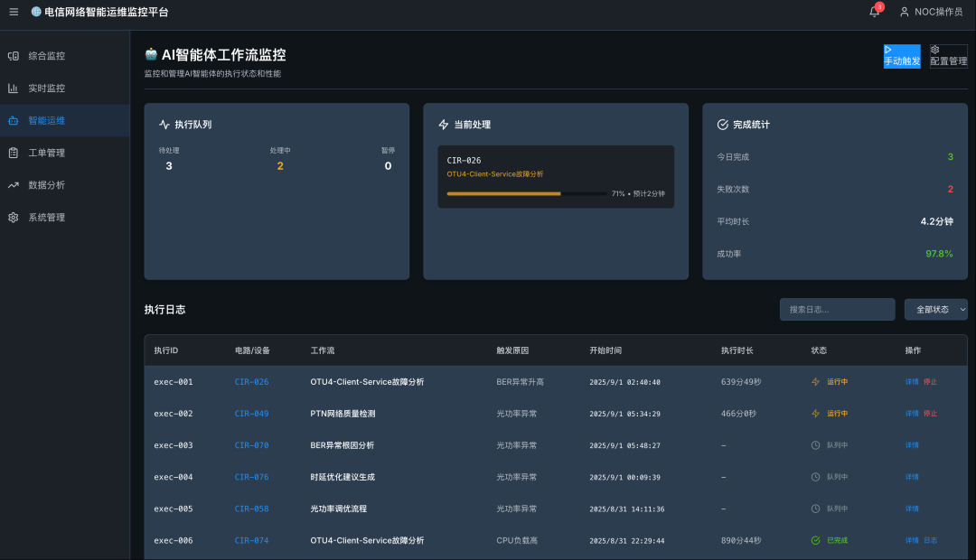This screenshot has width=976, height=560.
Task: Open 详情 for exec-004
Action: [x=912, y=477]
